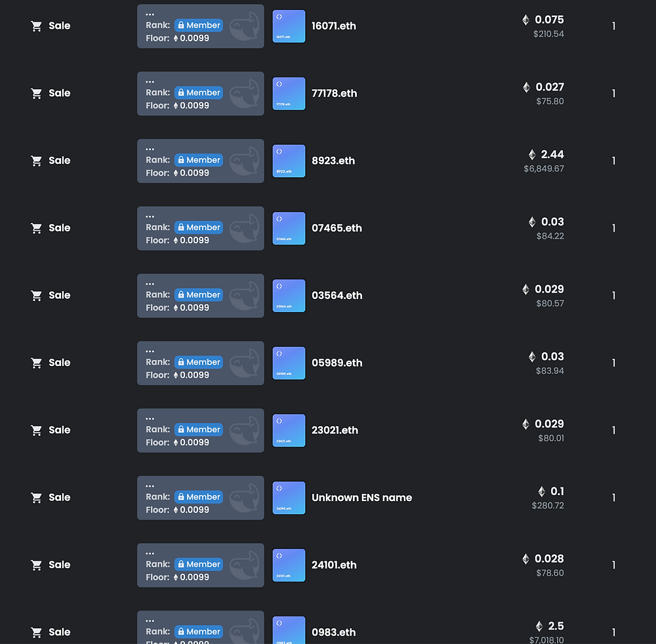Click the Ethereum icon next to 2.44 price
Screen dimensions: 656x644
(532, 155)
